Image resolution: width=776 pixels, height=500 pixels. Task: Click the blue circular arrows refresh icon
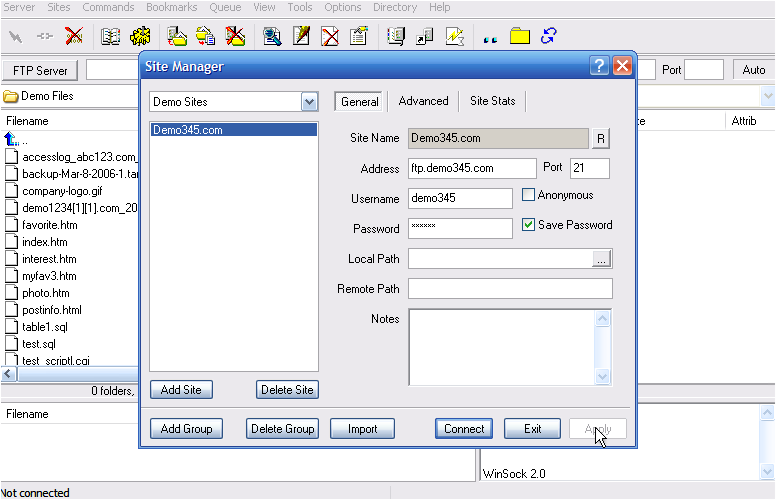tap(548, 37)
